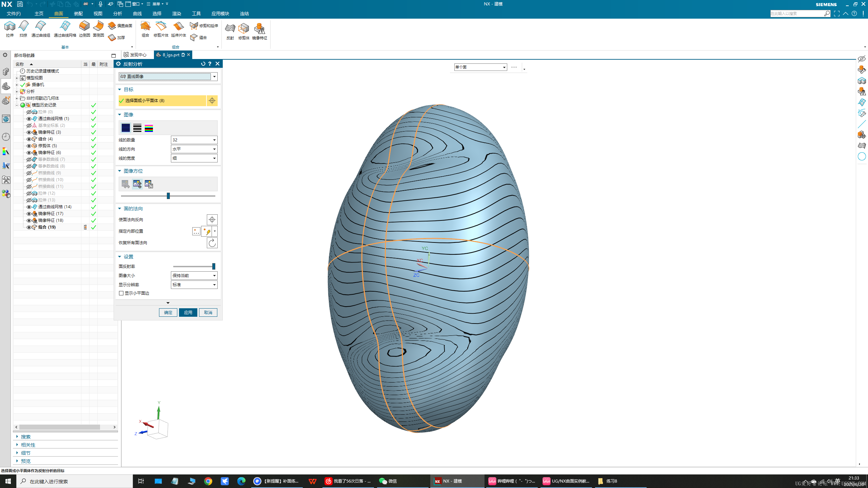The width and height of the screenshot is (868, 488).
Task: Show the hidden 拉伸 (12) feature
Action: (29, 193)
